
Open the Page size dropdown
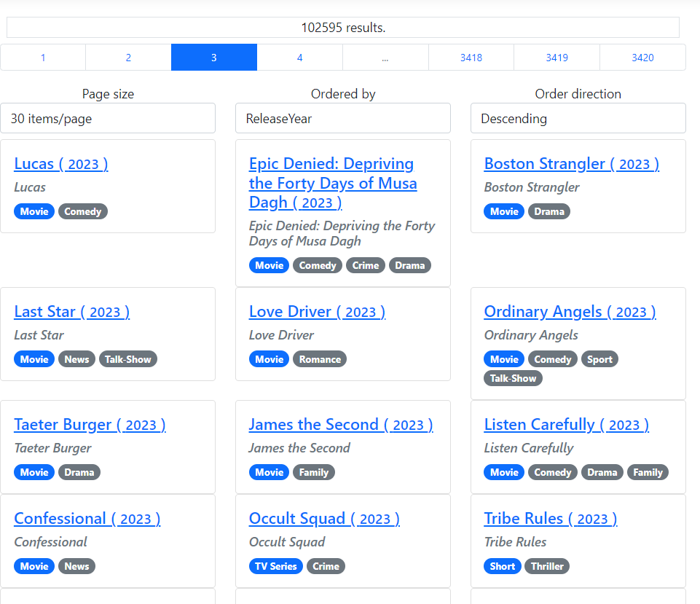coord(108,118)
